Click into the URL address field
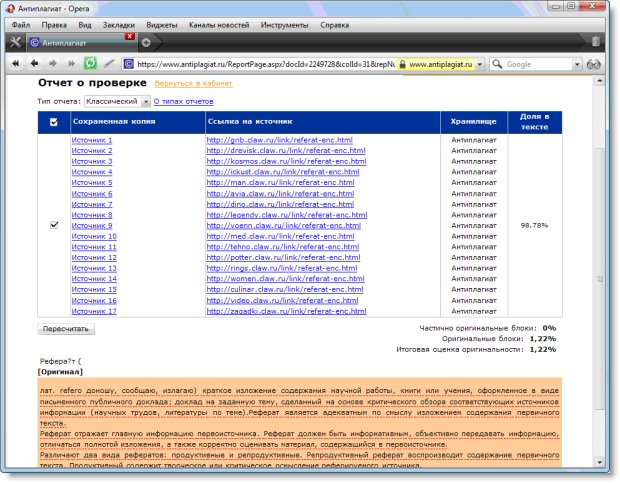 coord(265,64)
